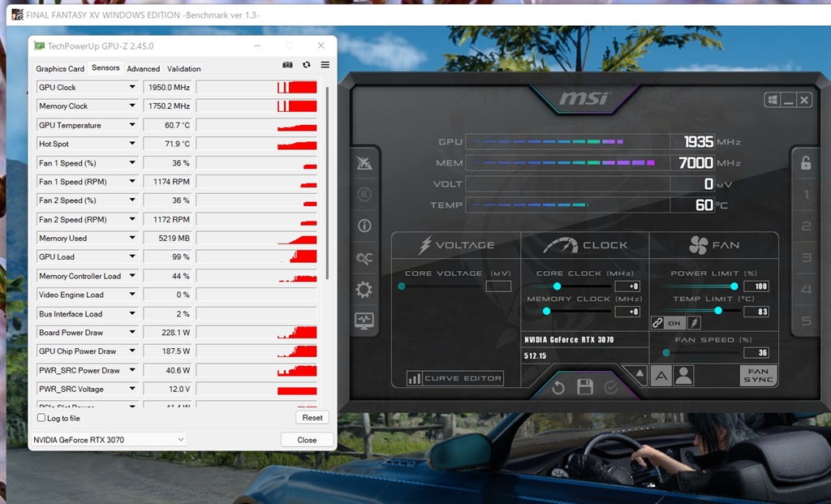Click the Power Limit 100 value field
This screenshot has height=504, width=831.
pyautogui.click(x=756, y=286)
